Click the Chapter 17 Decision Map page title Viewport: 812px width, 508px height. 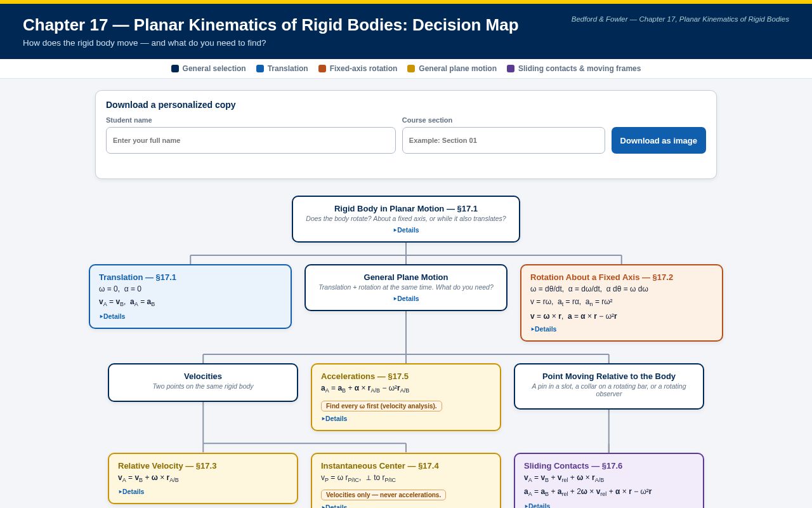pos(271,25)
